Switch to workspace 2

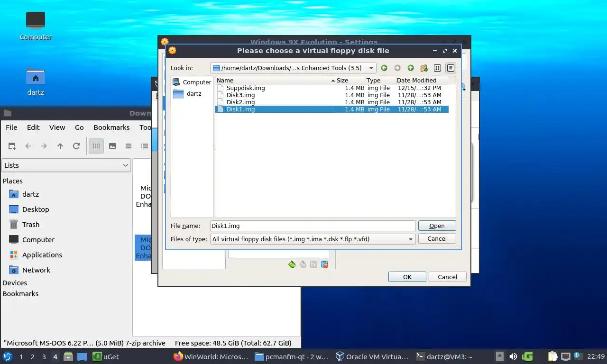32,356
